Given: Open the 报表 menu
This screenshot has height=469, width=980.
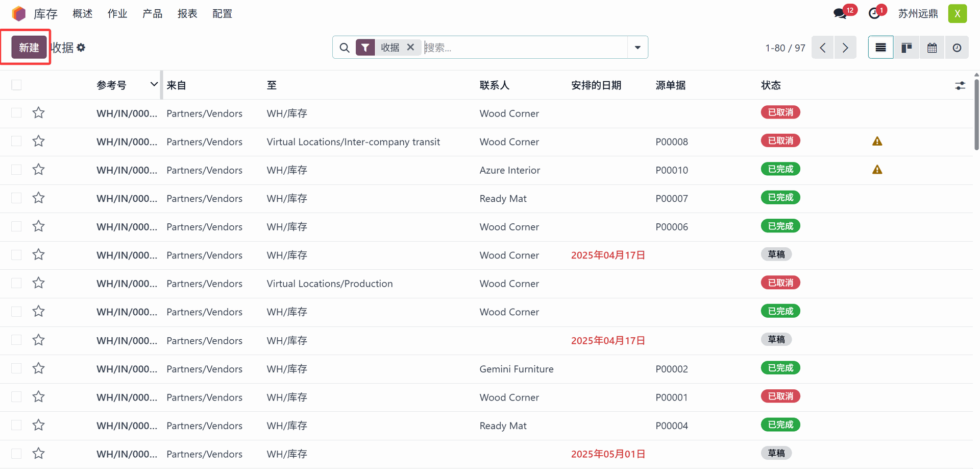Looking at the screenshot, I should [187, 14].
